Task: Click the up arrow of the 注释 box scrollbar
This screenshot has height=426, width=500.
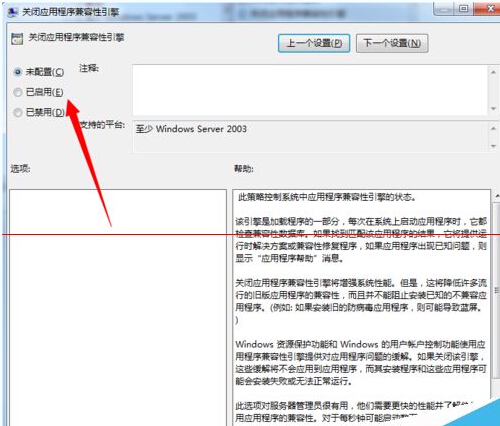Action: point(493,72)
